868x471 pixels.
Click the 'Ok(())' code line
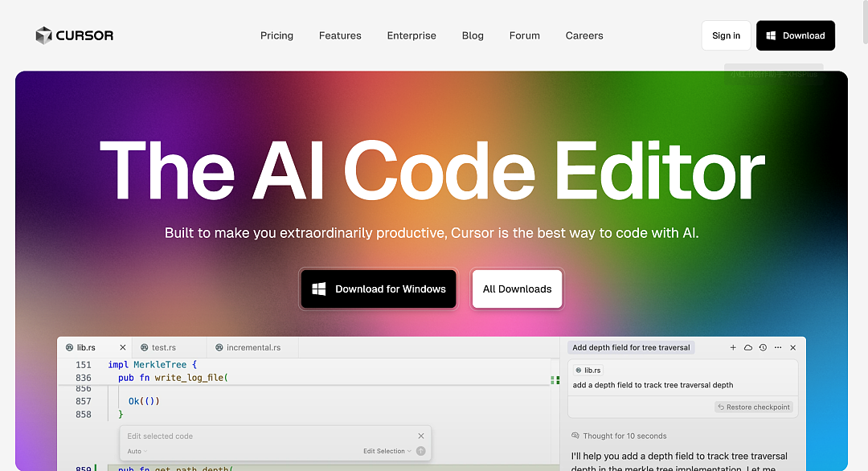point(144,401)
